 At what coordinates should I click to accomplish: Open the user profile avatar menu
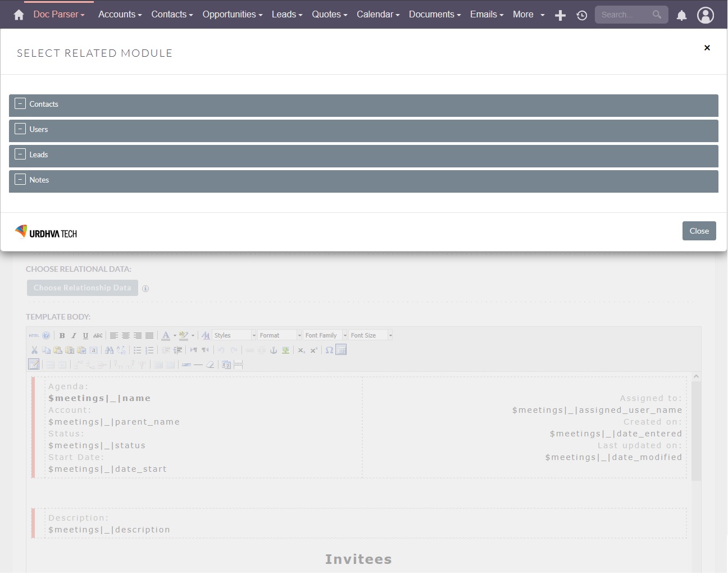click(x=706, y=15)
